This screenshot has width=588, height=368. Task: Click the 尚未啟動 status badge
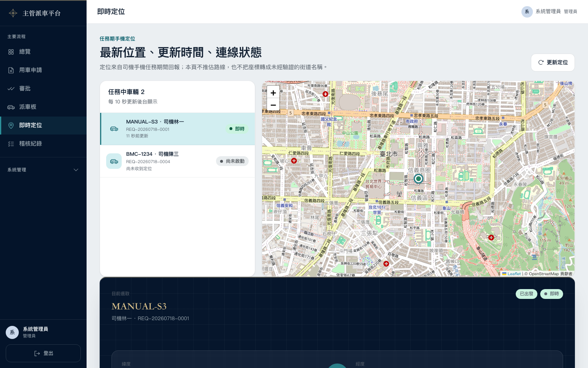pos(232,161)
